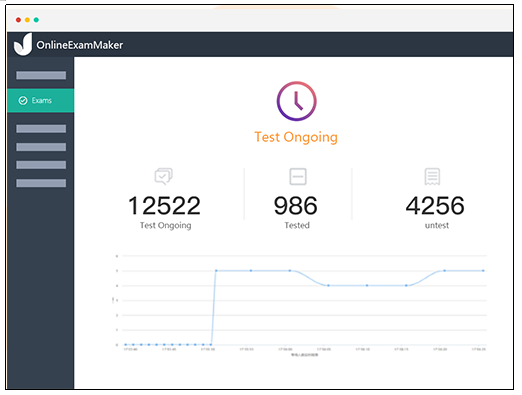Click the green window maximize dot
The height and width of the screenshot is (395, 522).
coord(36,20)
